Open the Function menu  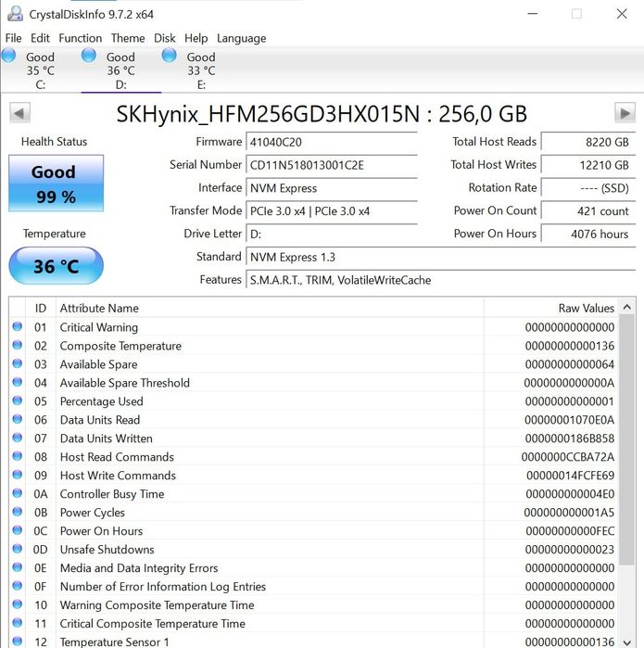(x=80, y=38)
